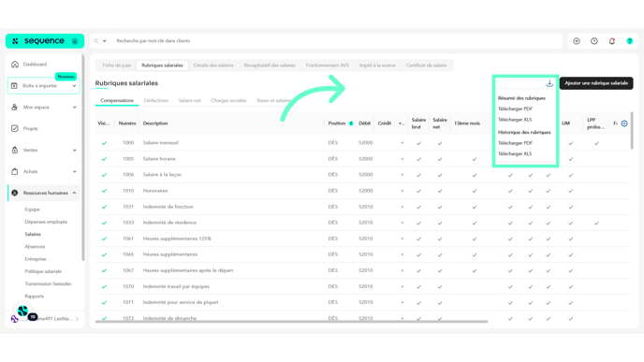
Task: Click Télécharger PDF under Résumé des rubriques
Action: 515,109
